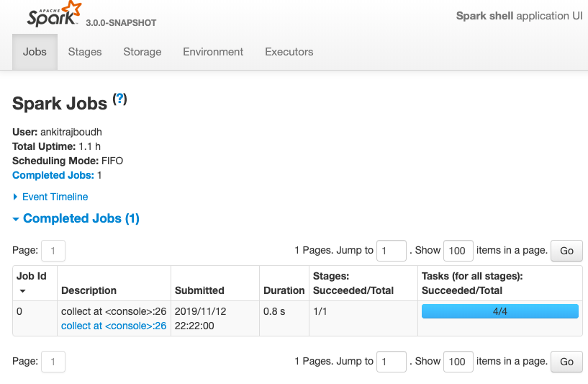588x384 pixels.
Task: Click the top Go button
Action: 566,251
